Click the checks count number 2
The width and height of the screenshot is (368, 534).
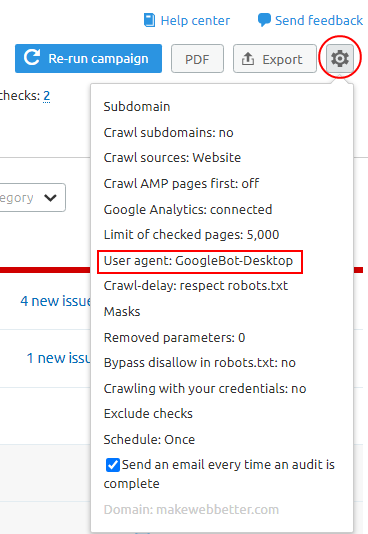(x=47, y=96)
